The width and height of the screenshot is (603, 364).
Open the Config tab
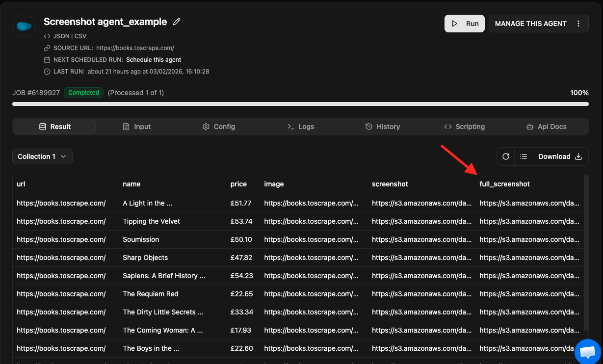click(x=219, y=127)
